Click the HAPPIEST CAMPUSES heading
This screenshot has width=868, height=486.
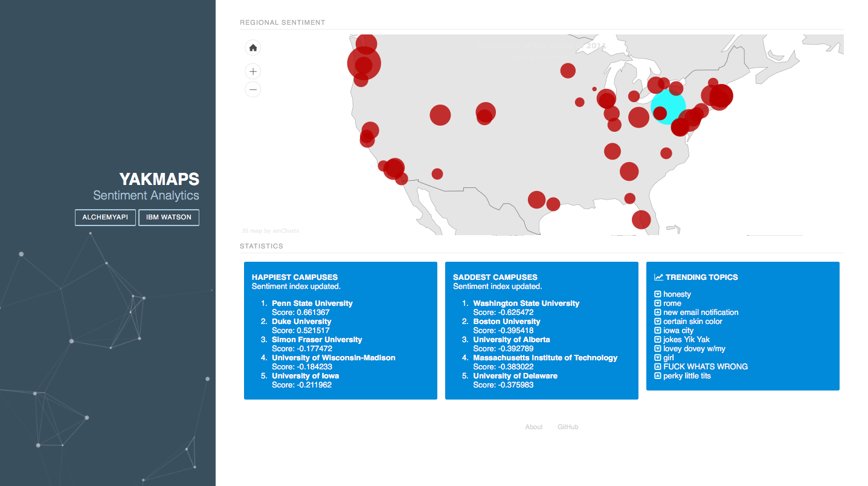(x=295, y=277)
